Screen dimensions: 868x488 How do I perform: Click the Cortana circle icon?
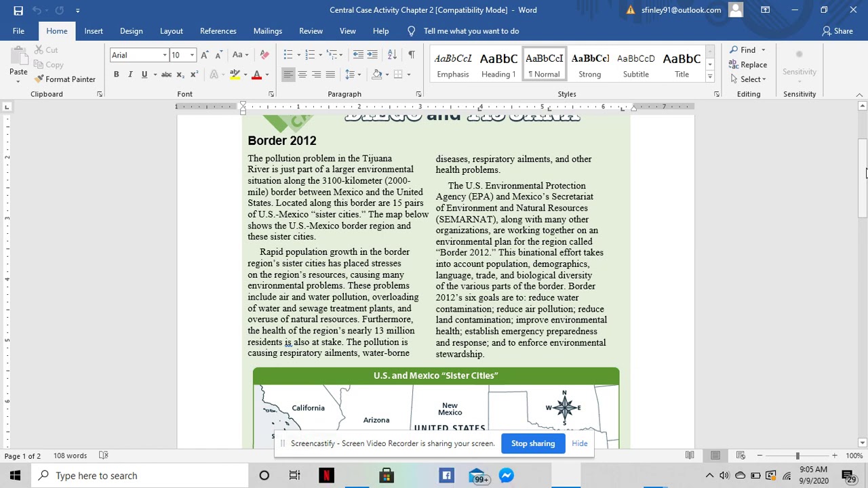coord(264,476)
